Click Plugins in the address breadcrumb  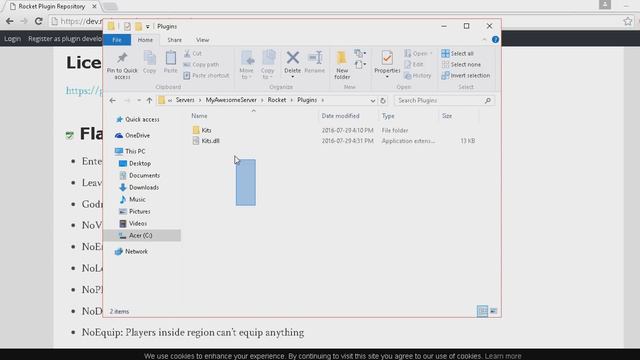pos(307,100)
